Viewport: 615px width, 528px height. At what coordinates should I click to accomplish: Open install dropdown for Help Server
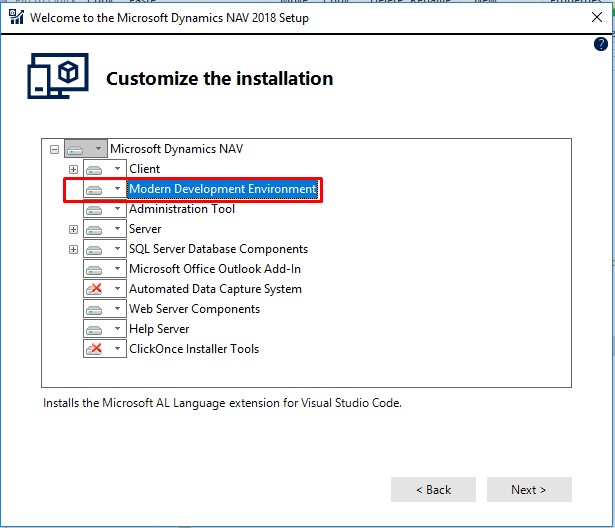(105, 329)
